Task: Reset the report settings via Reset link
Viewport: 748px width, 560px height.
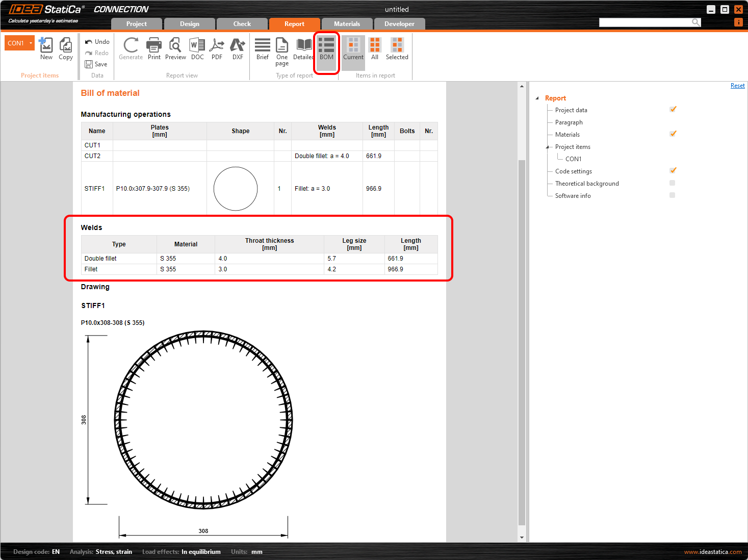Action: pos(737,85)
